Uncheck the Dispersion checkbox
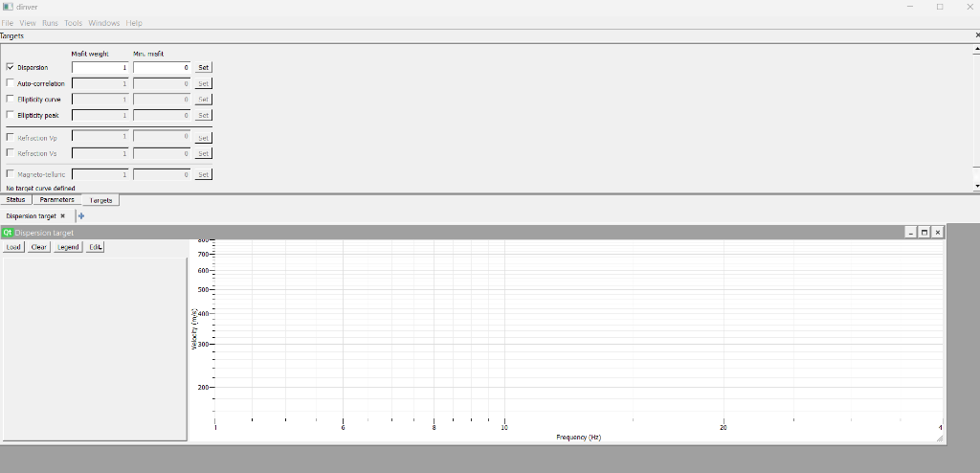This screenshot has width=980, height=473. (x=11, y=68)
